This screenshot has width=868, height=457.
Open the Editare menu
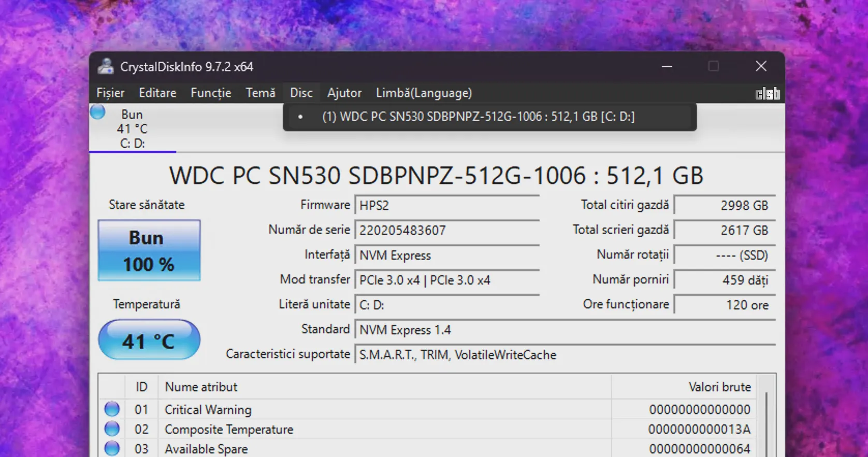click(x=157, y=93)
